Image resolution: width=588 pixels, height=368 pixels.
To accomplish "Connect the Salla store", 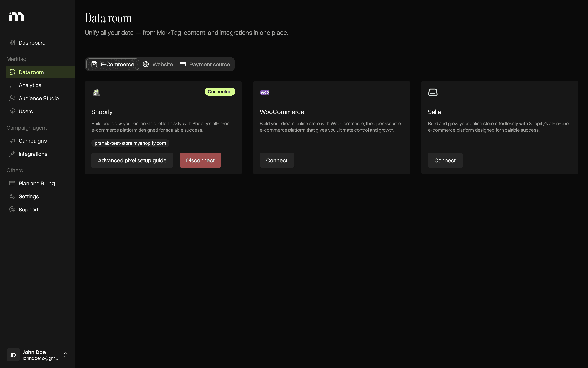I will coord(445,160).
